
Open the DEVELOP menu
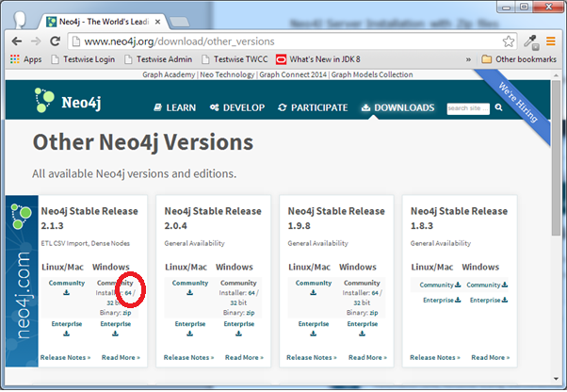237,107
